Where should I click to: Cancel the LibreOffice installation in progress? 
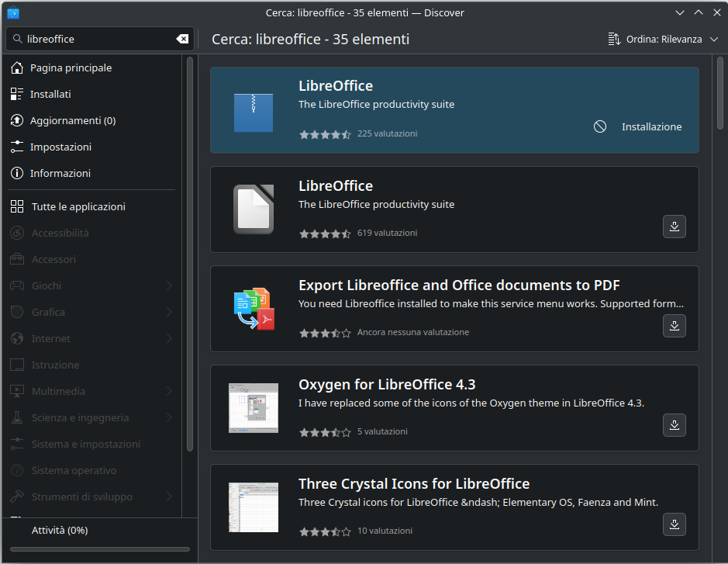click(600, 126)
